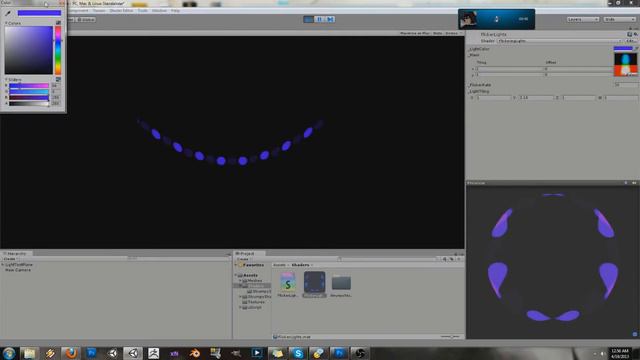Pick the eyedropper tool in Color window
This screenshot has width=640, height=360.
(x=8, y=13)
